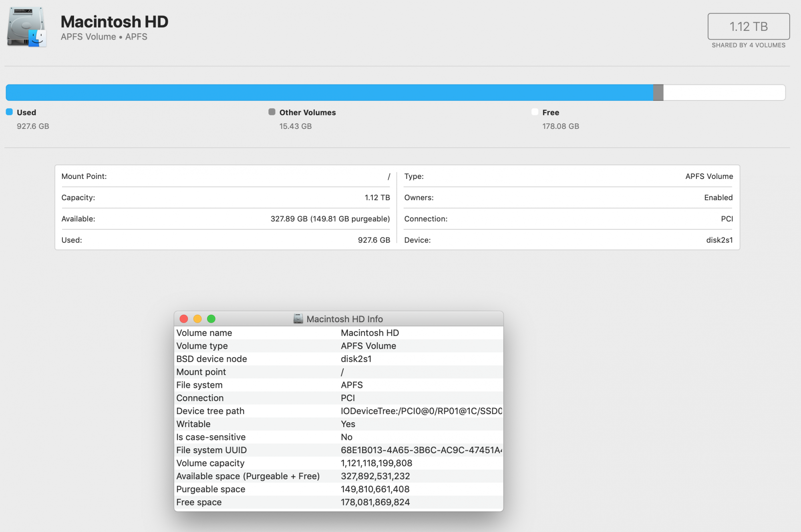Screen dimensions: 801x532
Task: Click the UUID value starting 68E1B013
Action: [422, 450]
